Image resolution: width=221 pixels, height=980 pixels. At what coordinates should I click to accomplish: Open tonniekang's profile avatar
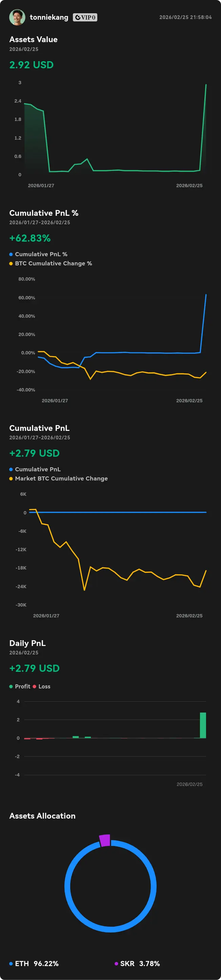(17, 18)
